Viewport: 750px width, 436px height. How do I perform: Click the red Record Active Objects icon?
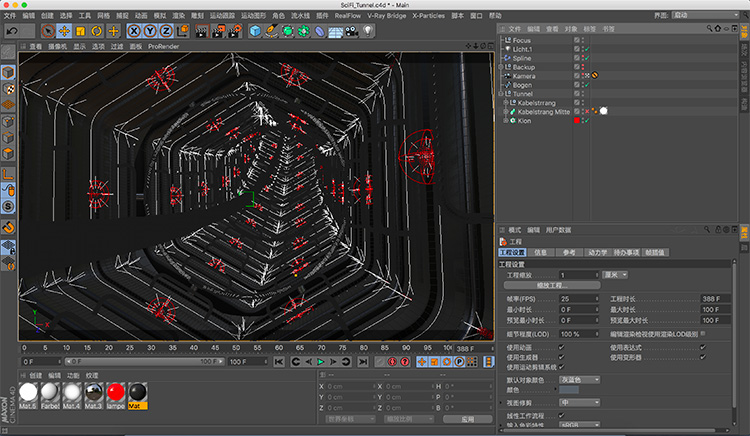[392, 362]
